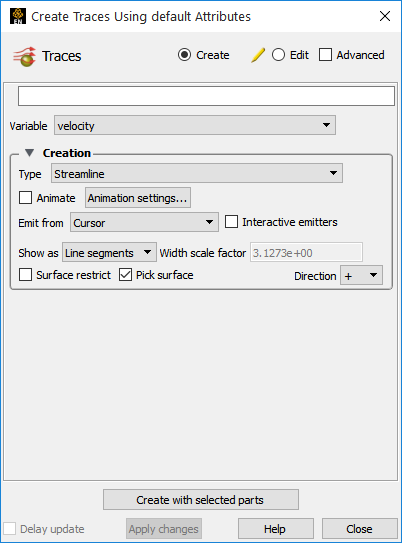The image size is (402, 543).
Task: Click the EnSight app icon in title bar
Action: point(18,16)
